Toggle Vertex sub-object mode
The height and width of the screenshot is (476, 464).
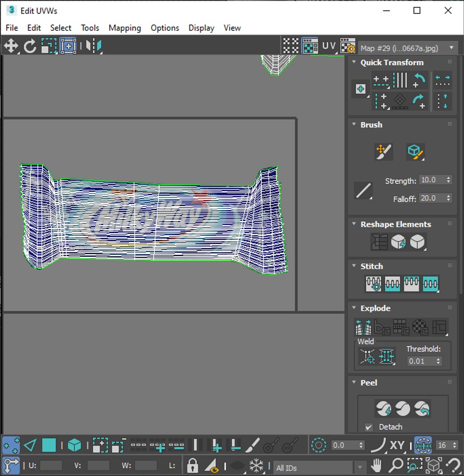coord(11,445)
